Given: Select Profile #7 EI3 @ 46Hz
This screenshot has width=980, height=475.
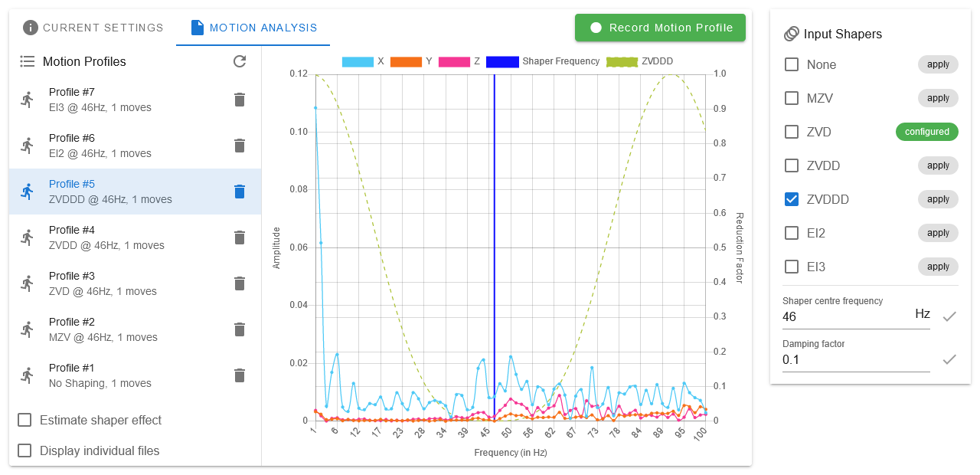Looking at the screenshot, I should tap(136, 100).
